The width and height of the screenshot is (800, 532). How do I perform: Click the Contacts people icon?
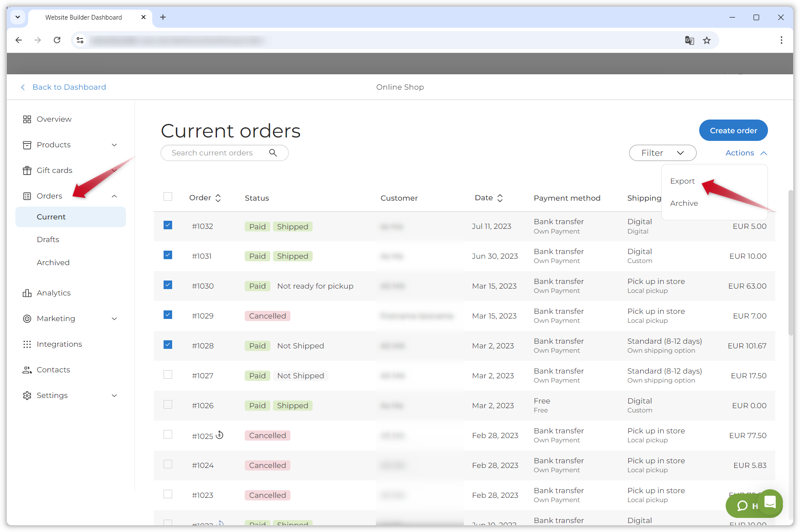[27, 370]
